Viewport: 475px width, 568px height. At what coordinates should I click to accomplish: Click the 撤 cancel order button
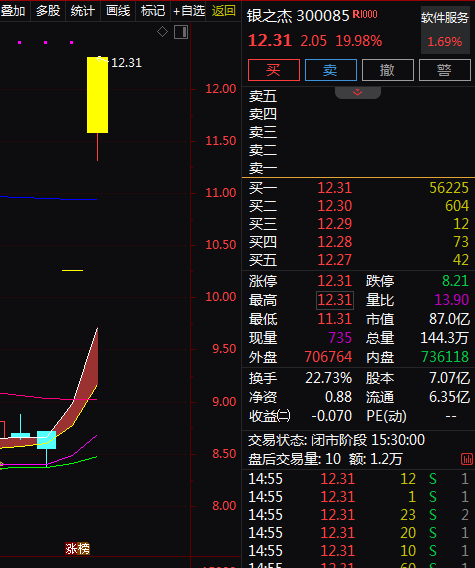click(387, 70)
